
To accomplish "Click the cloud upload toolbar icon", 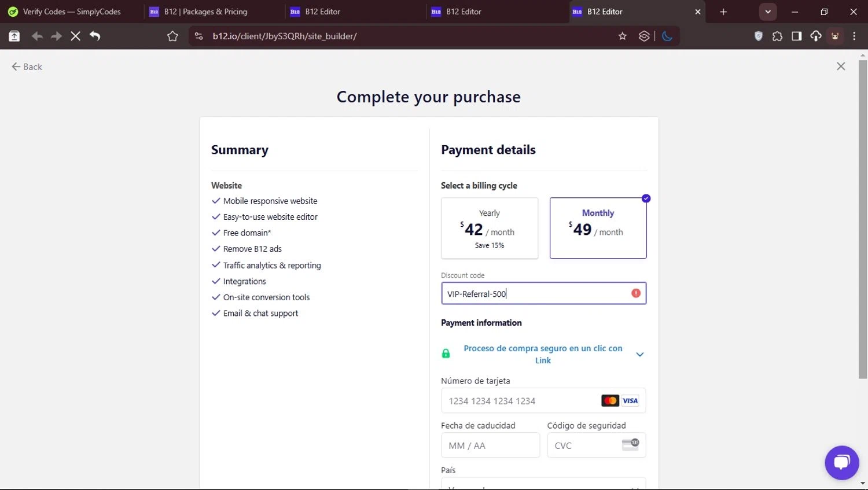I will coord(816,36).
